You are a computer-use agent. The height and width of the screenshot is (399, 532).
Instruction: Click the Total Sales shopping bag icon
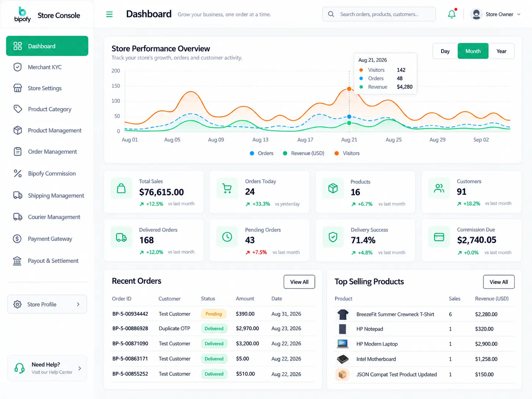click(x=121, y=188)
